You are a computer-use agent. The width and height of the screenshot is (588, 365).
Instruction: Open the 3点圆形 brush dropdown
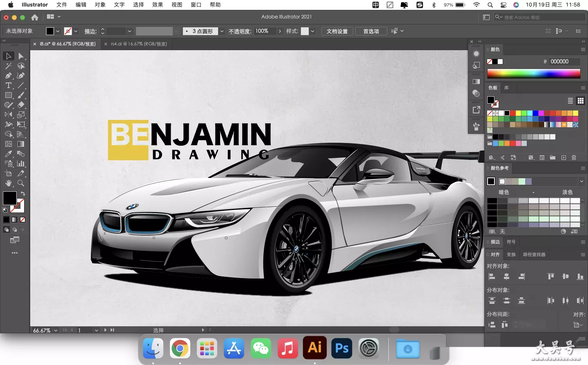tap(222, 31)
